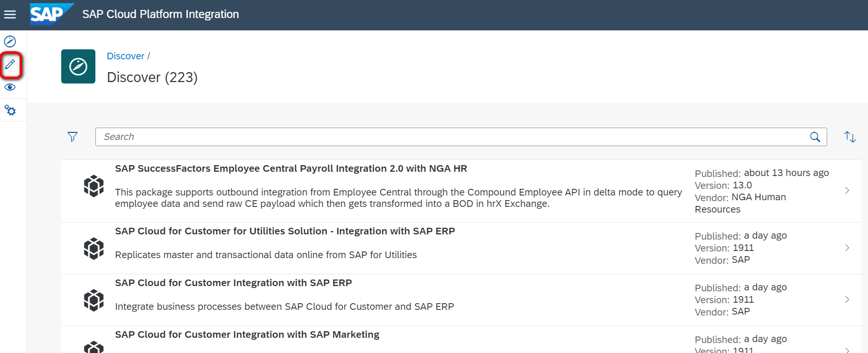This screenshot has width=868, height=353.
Task: Click the Discover breadcrumb link
Action: click(x=125, y=56)
